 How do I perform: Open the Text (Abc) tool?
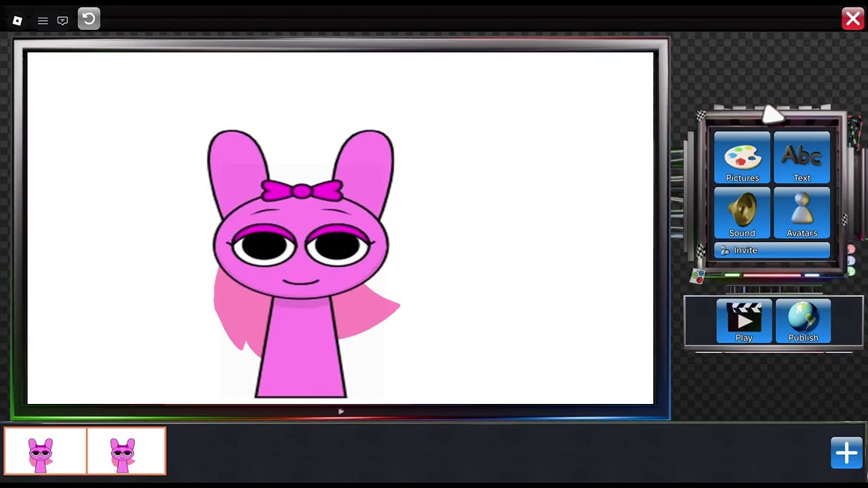[802, 157]
